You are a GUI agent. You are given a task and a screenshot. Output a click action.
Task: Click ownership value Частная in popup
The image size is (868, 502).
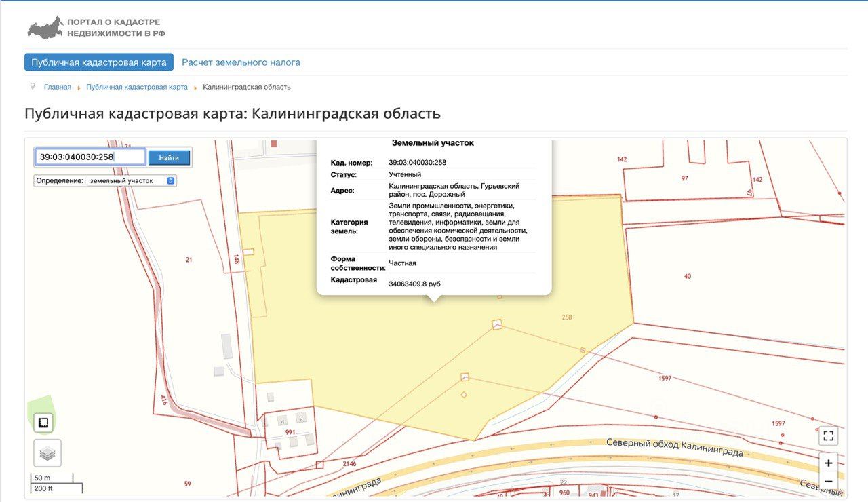tap(403, 263)
